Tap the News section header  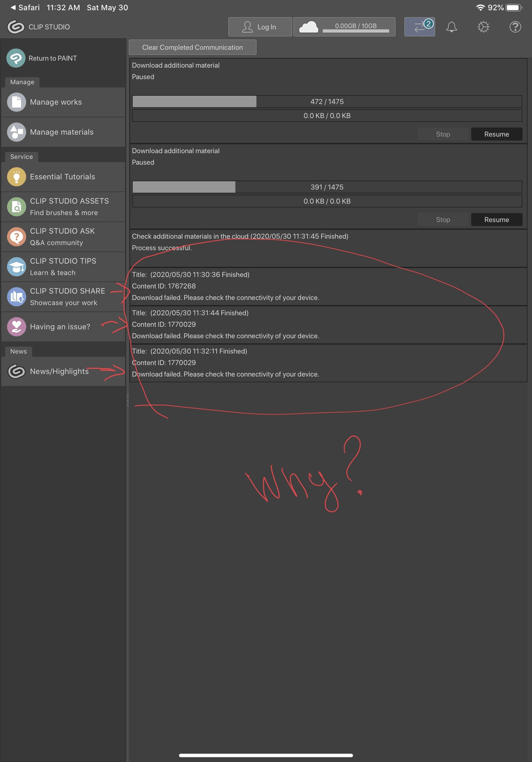coord(18,352)
